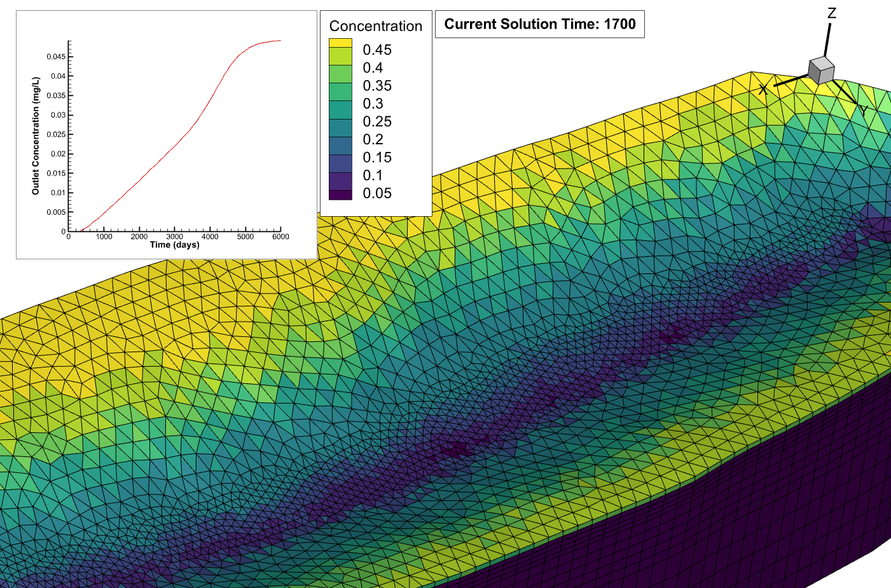Click the 6000 tick label on time axis
891x588 pixels.
pyautogui.click(x=280, y=235)
